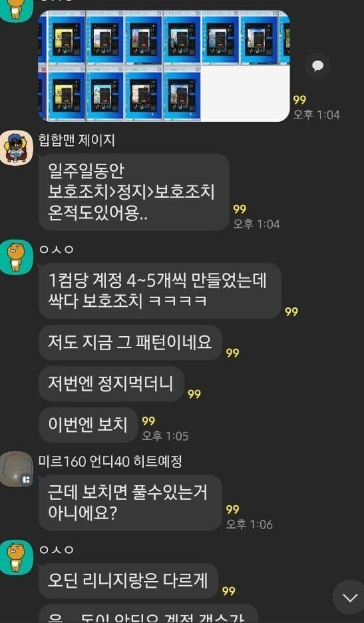Select the 이번엔 보치 message bubble
Viewport: 364px width, 623px height.
point(89,425)
